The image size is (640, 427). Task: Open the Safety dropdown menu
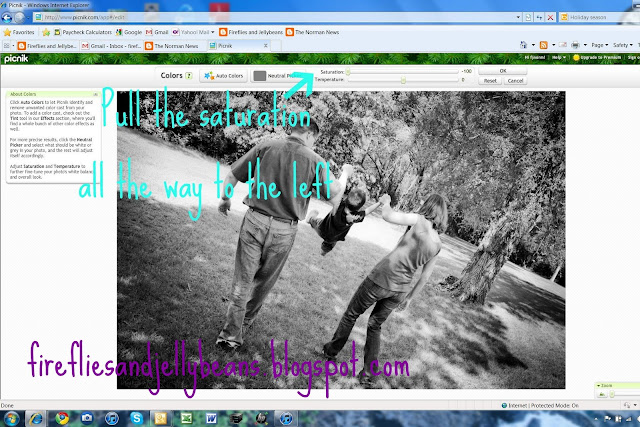click(x=622, y=45)
